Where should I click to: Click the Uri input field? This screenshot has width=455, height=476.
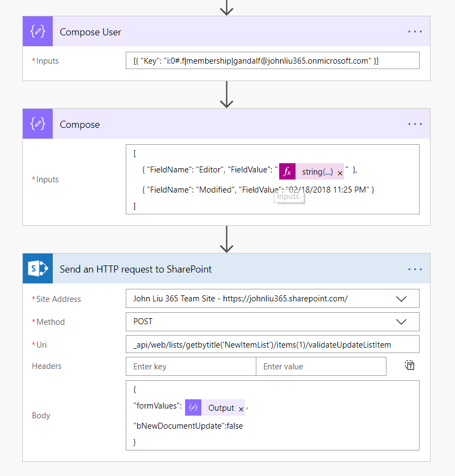[x=272, y=344]
